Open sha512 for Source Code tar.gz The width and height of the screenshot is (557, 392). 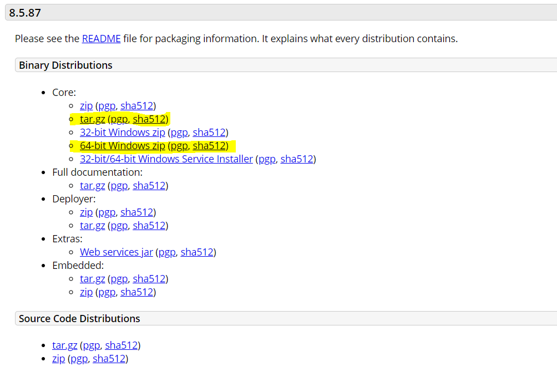point(121,345)
